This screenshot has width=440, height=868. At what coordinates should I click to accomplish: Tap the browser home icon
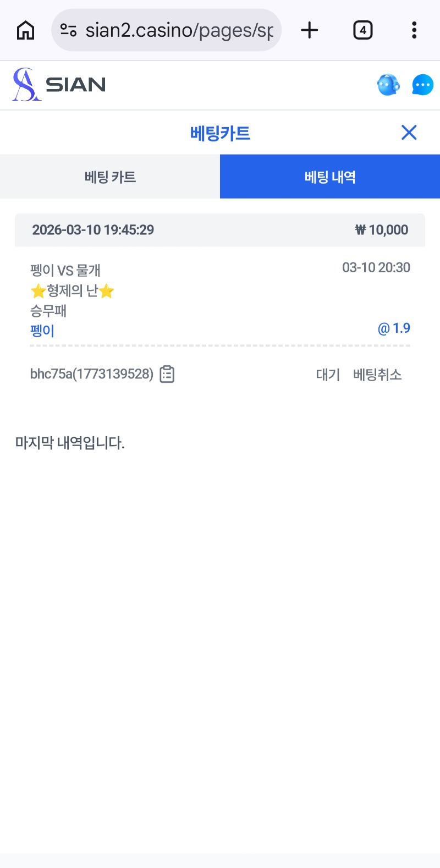point(25,30)
